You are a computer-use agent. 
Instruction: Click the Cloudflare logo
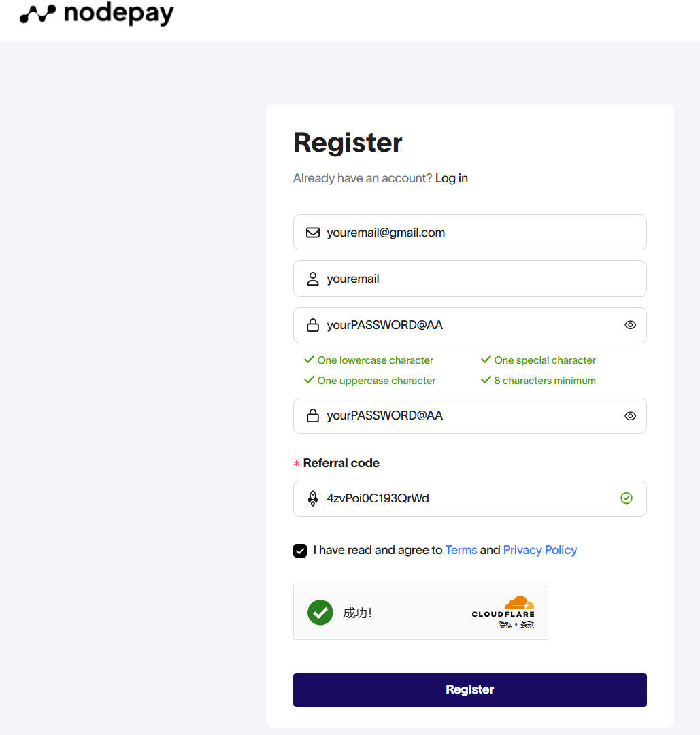tap(503, 606)
